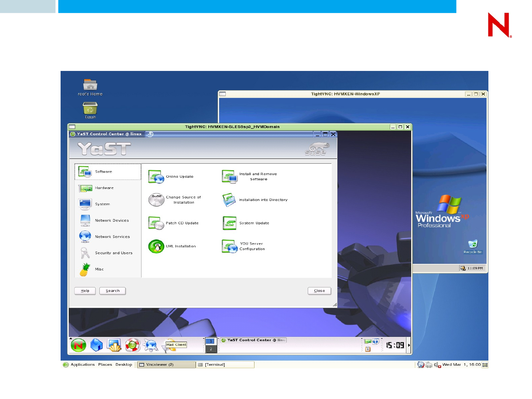This screenshot has width=532, height=399.
Task: Open the shell-and-monitor icon in the panel
Action: click(x=114, y=345)
